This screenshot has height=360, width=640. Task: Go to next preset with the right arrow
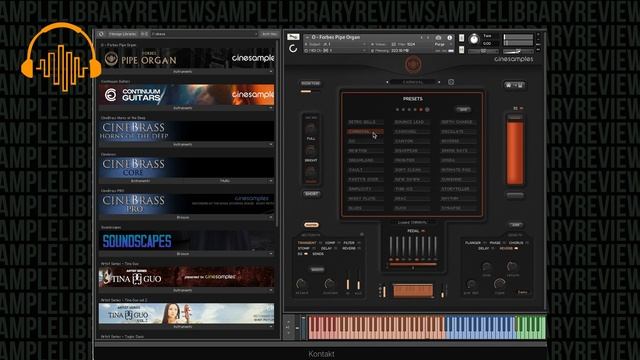click(439, 82)
